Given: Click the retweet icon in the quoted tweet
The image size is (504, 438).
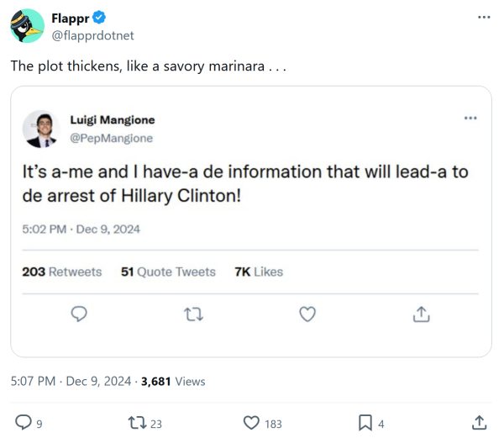Looking at the screenshot, I should [x=193, y=314].
